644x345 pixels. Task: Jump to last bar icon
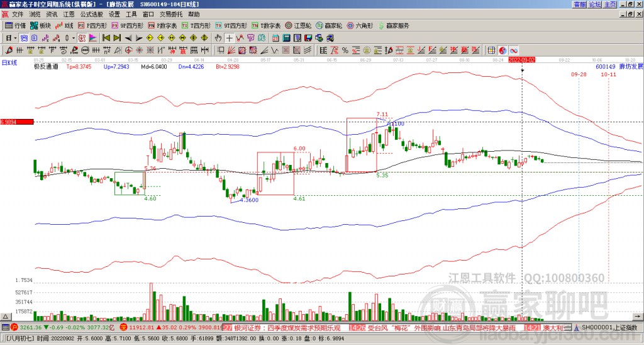point(117,38)
